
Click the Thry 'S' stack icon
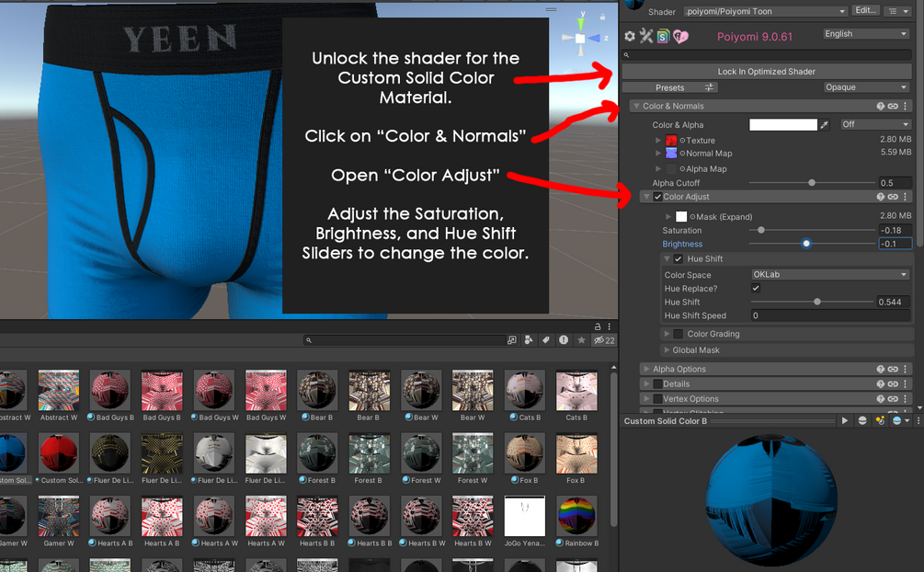click(663, 37)
